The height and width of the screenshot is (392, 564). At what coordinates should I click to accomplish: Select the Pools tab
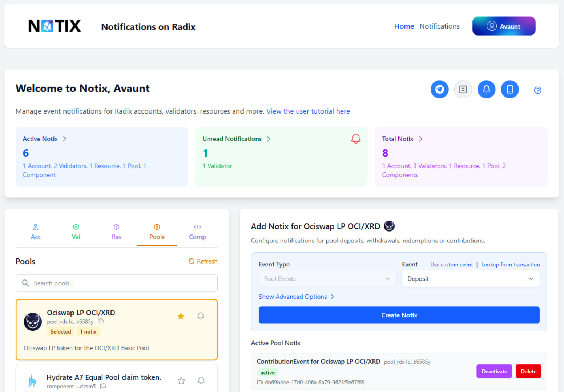coord(157,232)
